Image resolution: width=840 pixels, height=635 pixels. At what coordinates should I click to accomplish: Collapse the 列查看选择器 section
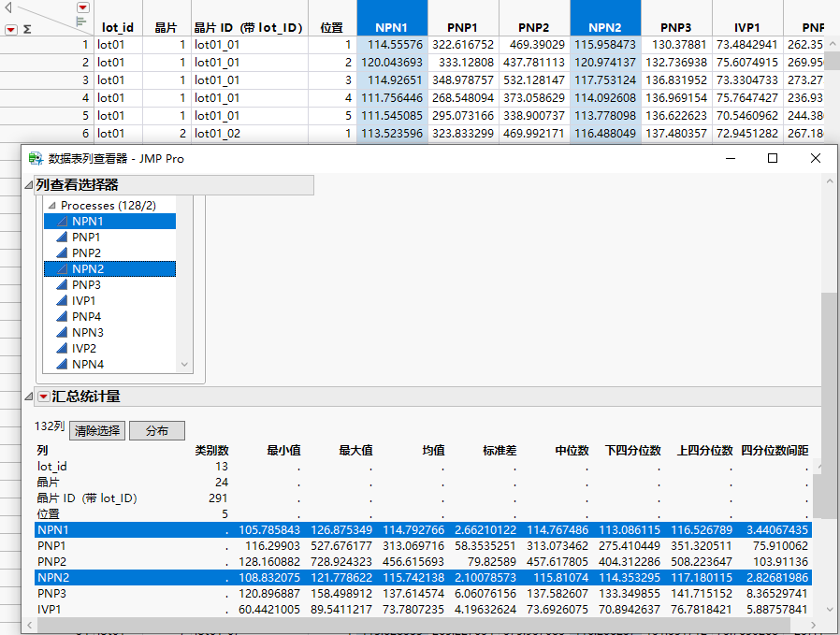[x=28, y=185]
